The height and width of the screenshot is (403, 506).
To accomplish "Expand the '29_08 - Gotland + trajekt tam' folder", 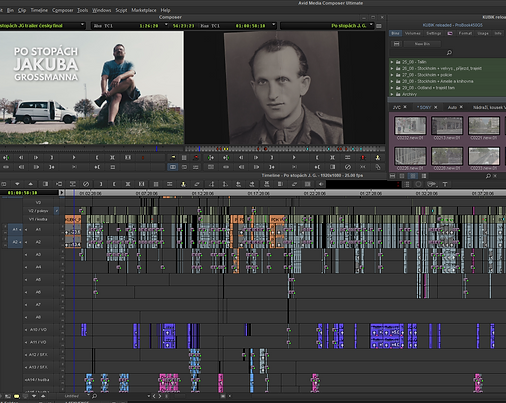I will pos(392,88).
